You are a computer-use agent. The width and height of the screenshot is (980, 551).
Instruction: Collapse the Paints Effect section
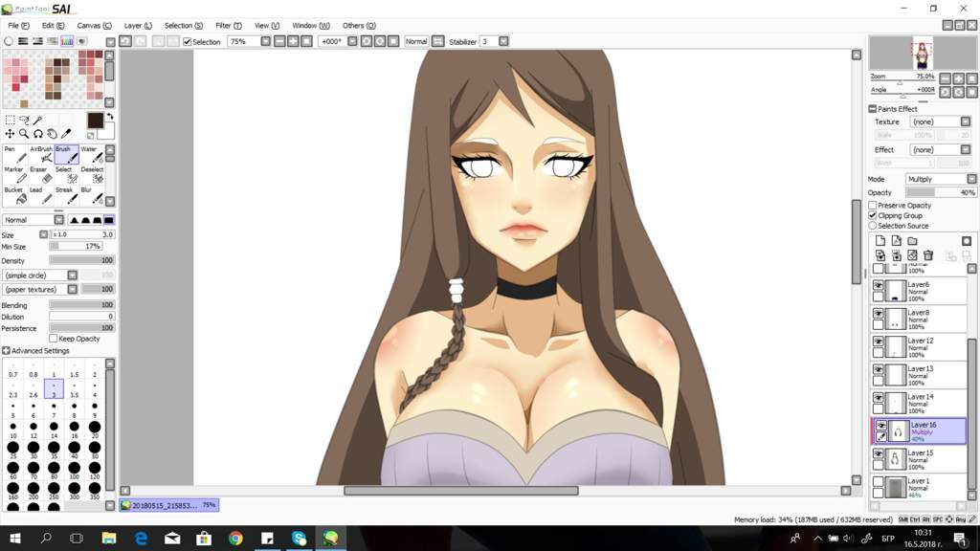click(873, 109)
